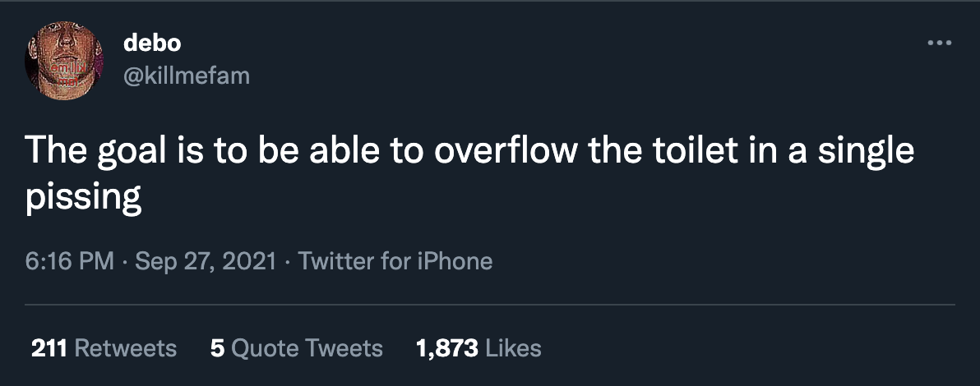
Task: Select the 'Likes' label text
Action: [x=514, y=348]
